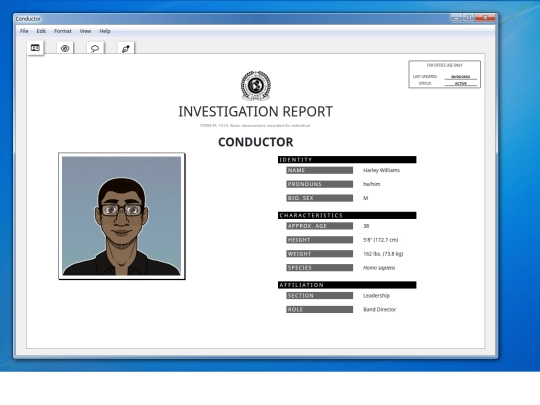Open the ID card profile tab
Screen dimensions: 540x405
click(x=35, y=48)
